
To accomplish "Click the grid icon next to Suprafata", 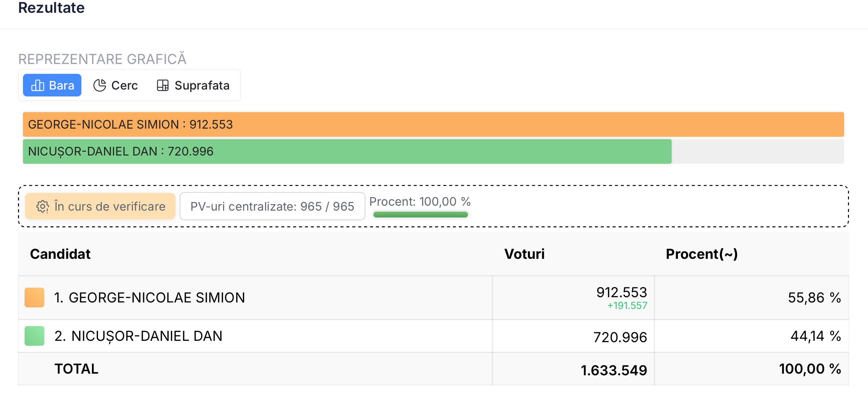I will tap(163, 86).
